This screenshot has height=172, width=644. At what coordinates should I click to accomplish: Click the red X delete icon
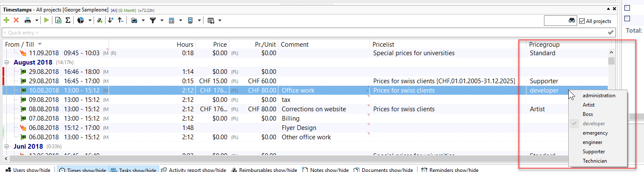(x=16, y=20)
